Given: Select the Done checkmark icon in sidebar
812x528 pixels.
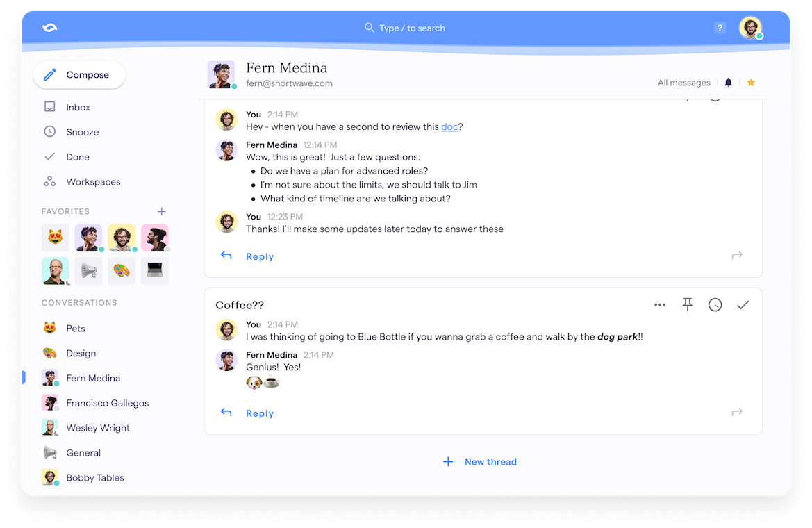Looking at the screenshot, I should point(48,156).
